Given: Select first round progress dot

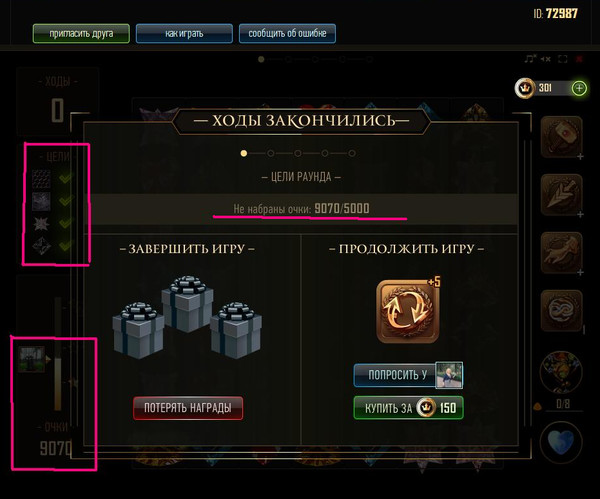Looking at the screenshot, I should tap(244, 153).
